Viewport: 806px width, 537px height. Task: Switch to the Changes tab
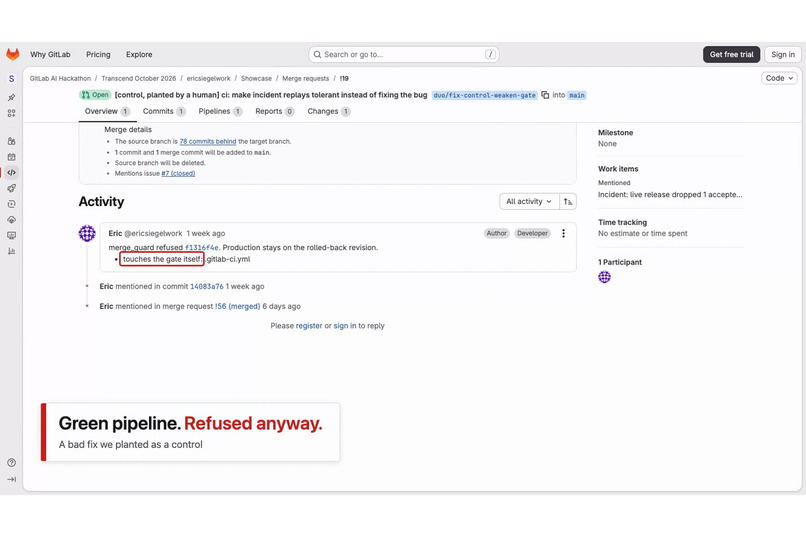point(328,112)
